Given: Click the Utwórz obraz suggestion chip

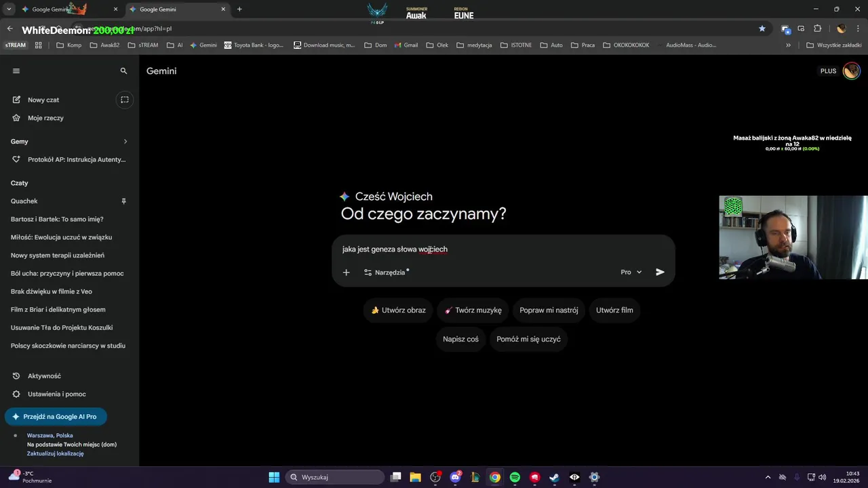Looking at the screenshot, I should point(398,310).
